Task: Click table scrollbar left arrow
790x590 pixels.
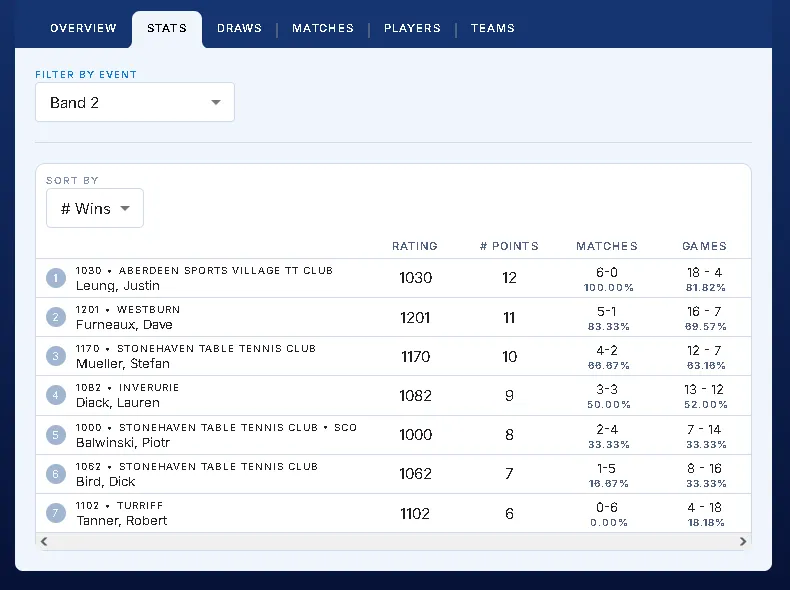Action: pyautogui.click(x=44, y=541)
